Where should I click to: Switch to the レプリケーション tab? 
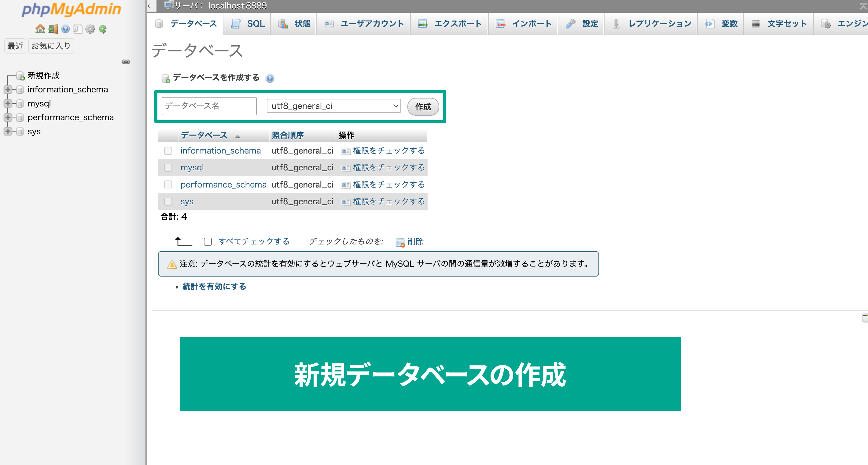click(x=651, y=24)
